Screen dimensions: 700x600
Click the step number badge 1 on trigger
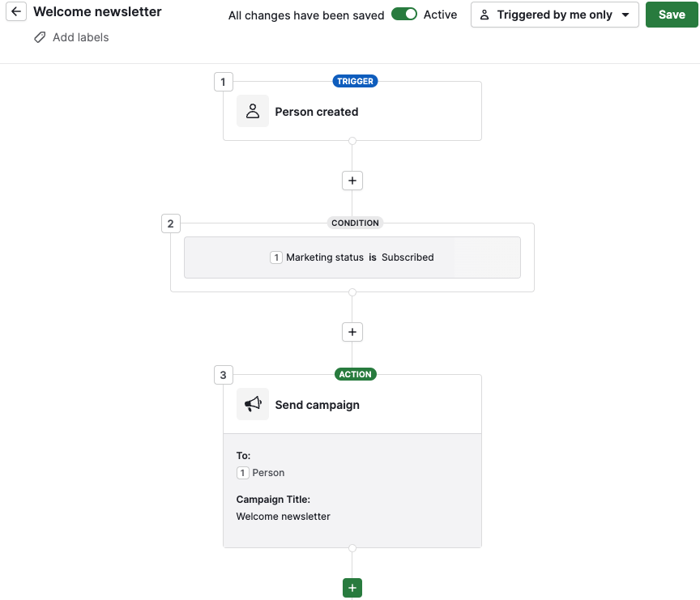pyautogui.click(x=223, y=81)
